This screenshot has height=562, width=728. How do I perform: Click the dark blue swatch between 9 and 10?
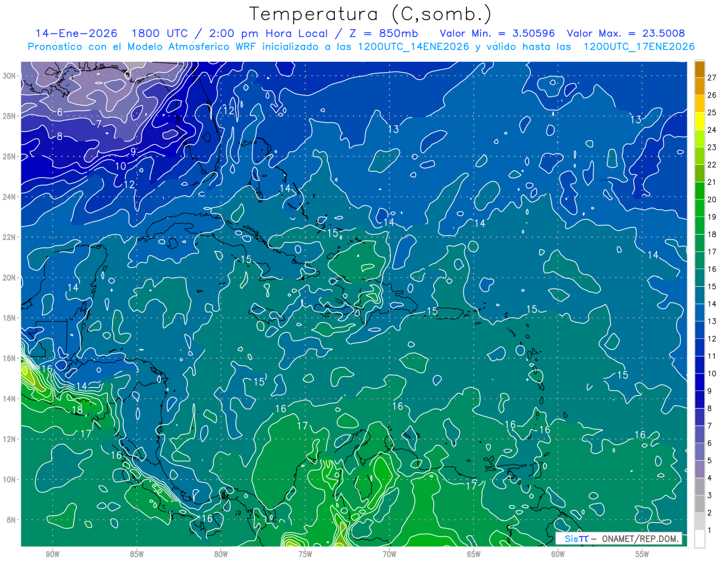click(x=699, y=382)
